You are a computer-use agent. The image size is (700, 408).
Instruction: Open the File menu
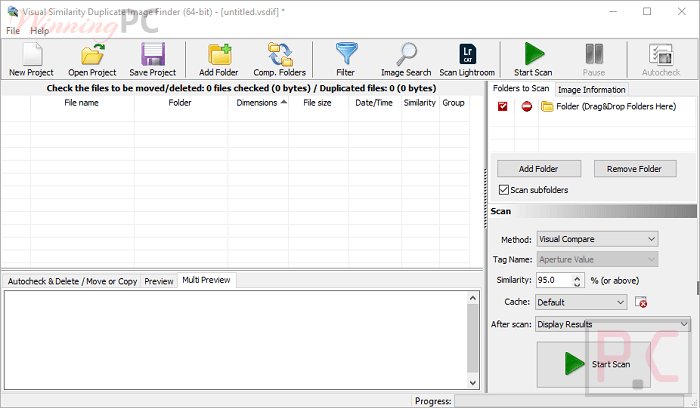pos(13,31)
